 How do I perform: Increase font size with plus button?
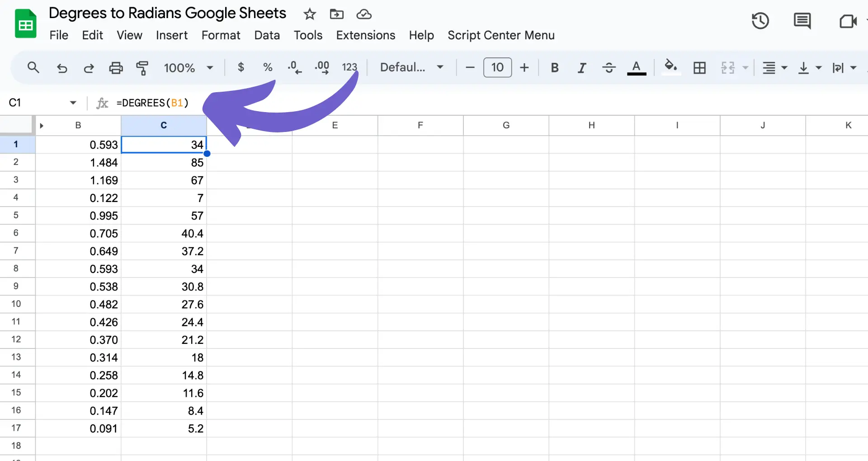point(524,68)
